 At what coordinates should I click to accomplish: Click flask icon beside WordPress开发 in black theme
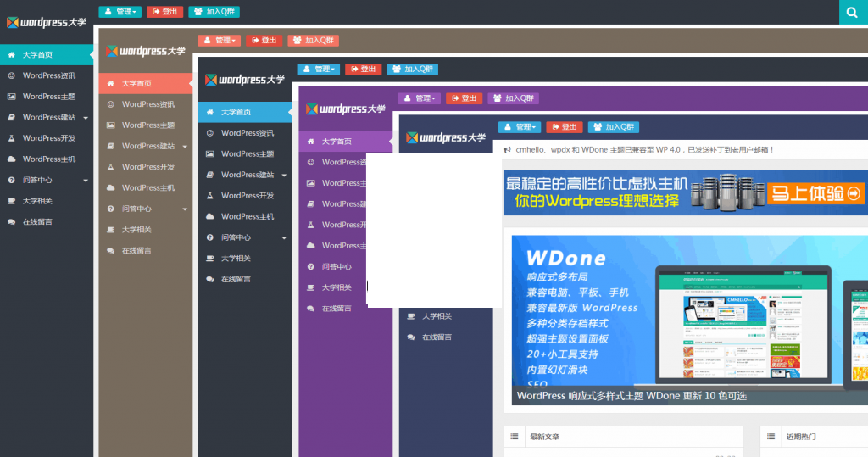point(11,138)
